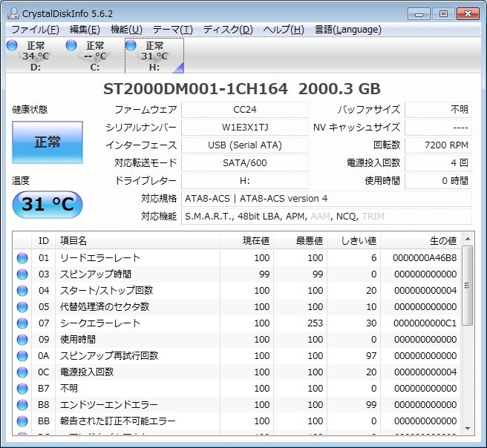Click the scrollbar down arrow in SMART list
This screenshot has width=487, height=448.
[x=468, y=429]
